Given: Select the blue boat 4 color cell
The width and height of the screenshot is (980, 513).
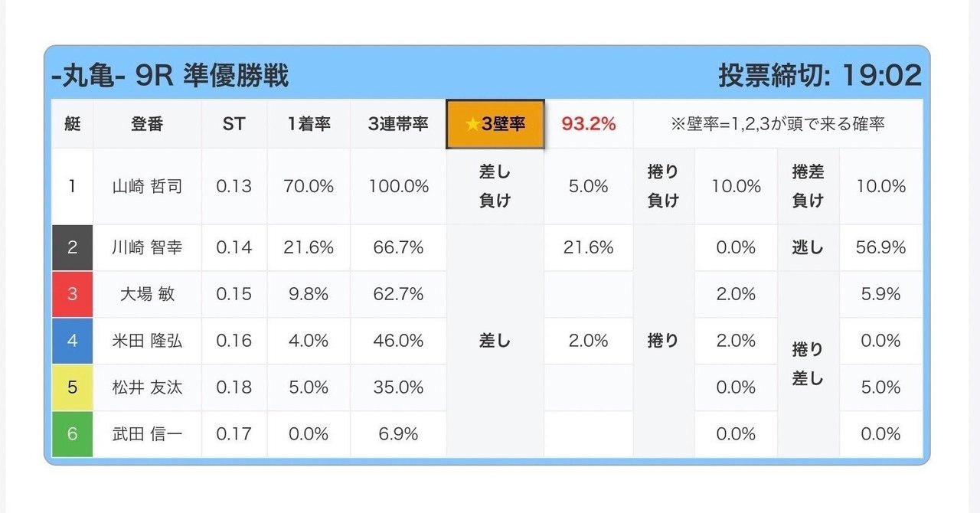Looking at the screenshot, I should tap(72, 341).
